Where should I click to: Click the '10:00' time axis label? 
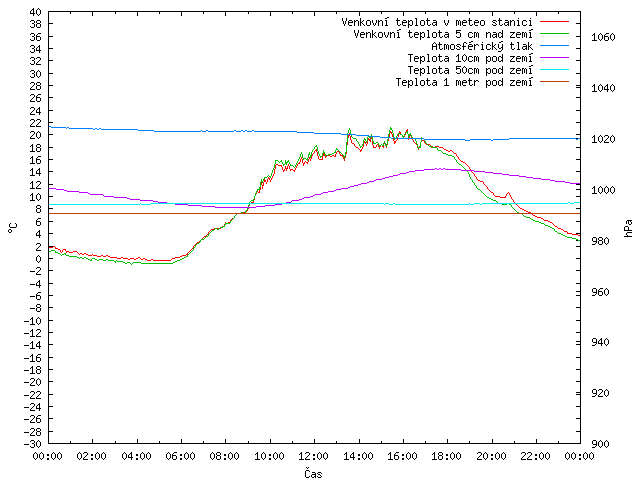(x=269, y=456)
